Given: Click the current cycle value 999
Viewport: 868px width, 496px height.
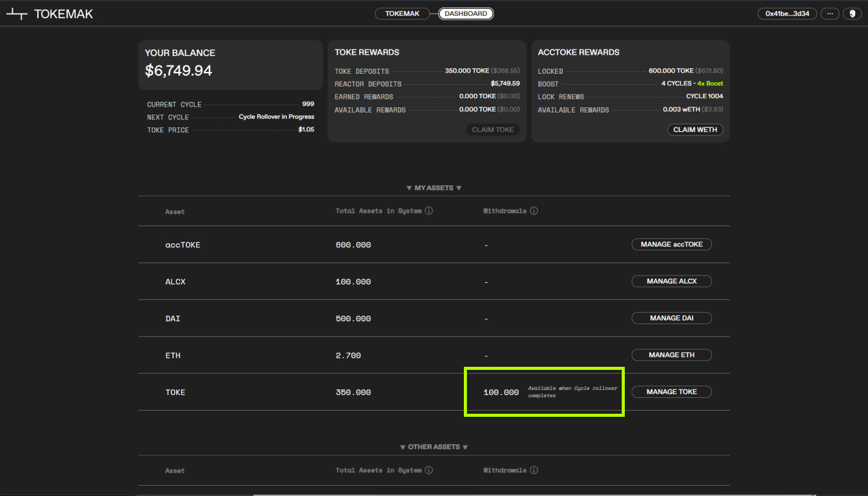Looking at the screenshot, I should click(308, 104).
